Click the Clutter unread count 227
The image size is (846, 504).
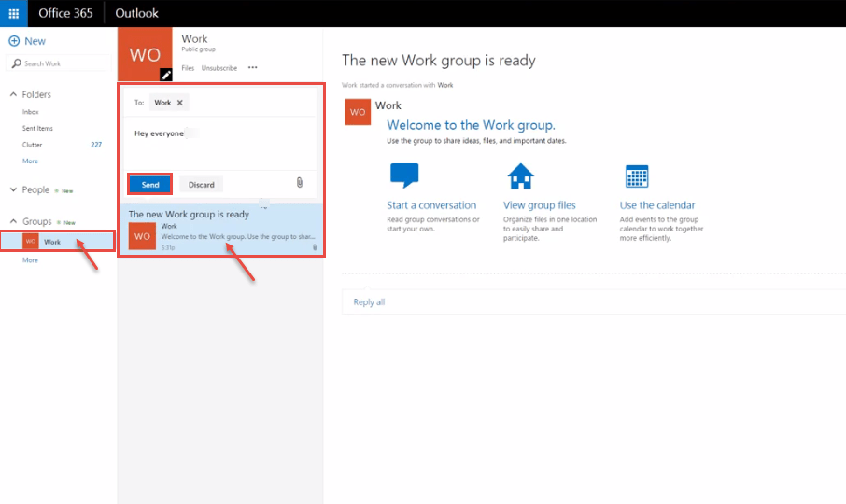(x=96, y=145)
